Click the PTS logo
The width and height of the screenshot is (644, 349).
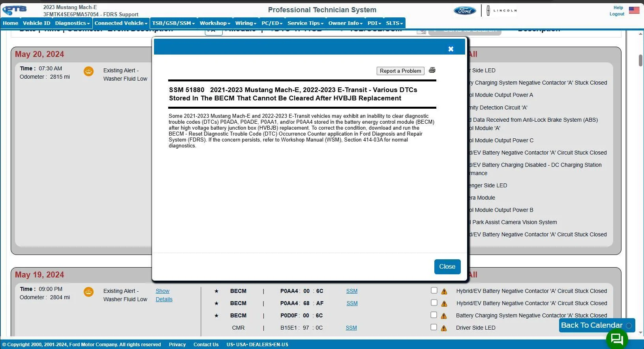[x=15, y=10]
